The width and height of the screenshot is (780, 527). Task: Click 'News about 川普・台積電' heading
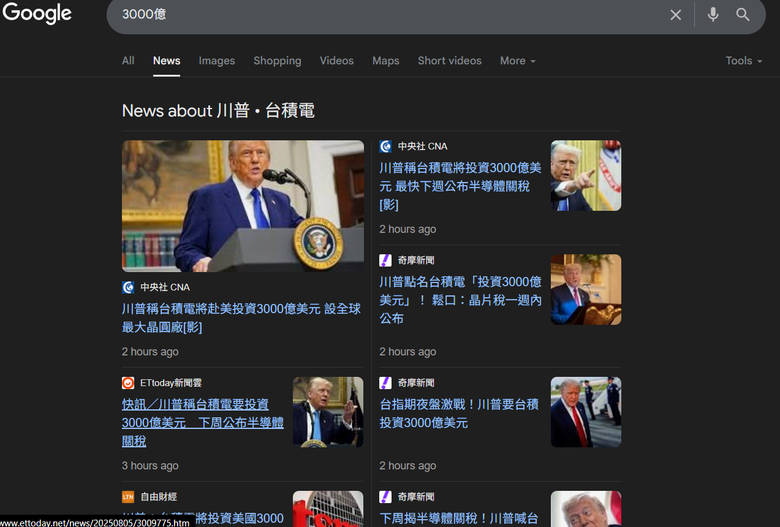click(x=218, y=110)
